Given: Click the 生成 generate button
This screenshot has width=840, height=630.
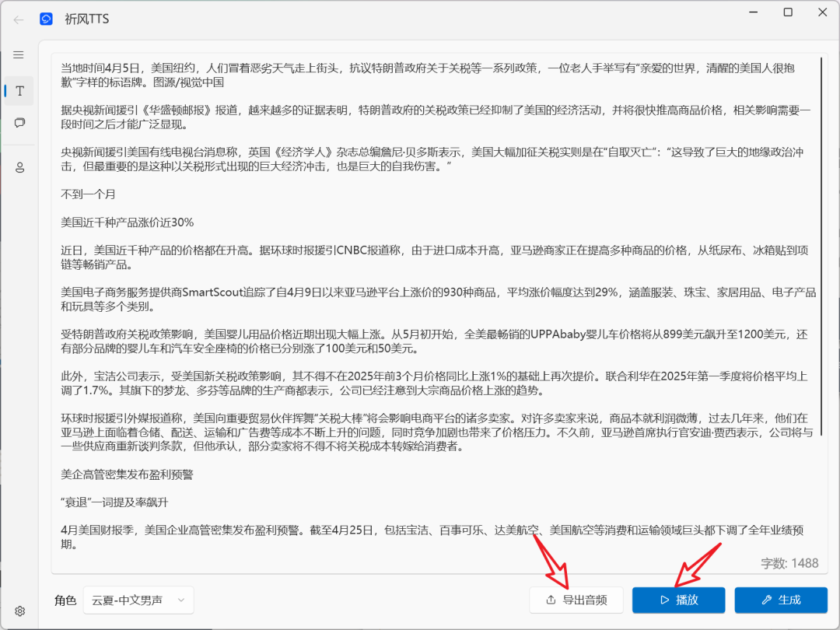Looking at the screenshot, I should 780,600.
